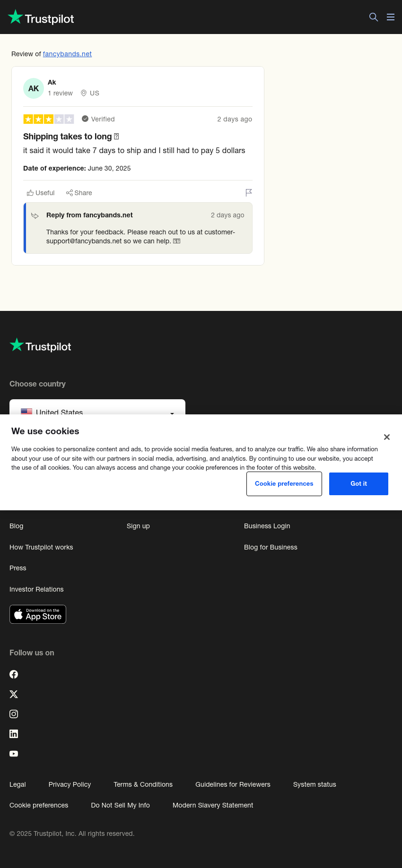Open Guidelines for Reviewers link

point(233,784)
